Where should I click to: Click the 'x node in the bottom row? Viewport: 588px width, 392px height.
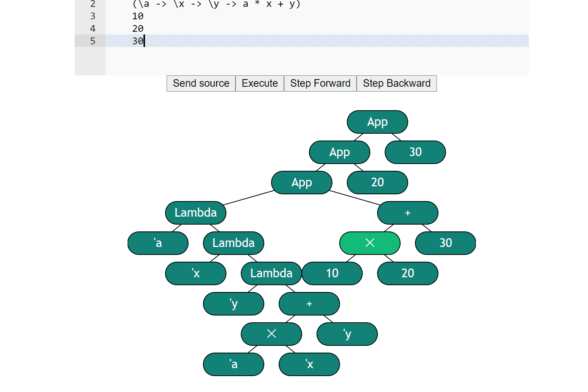(309, 364)
